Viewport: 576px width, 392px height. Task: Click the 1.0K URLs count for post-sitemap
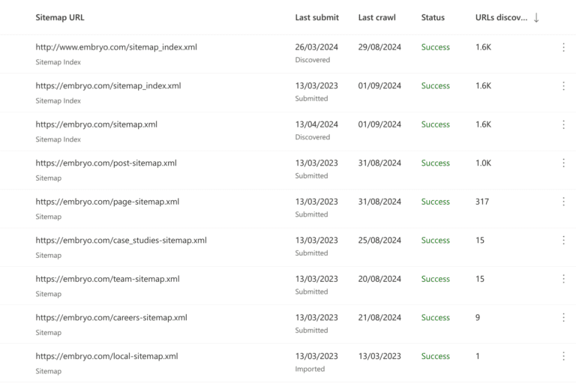tap(484, 163)
